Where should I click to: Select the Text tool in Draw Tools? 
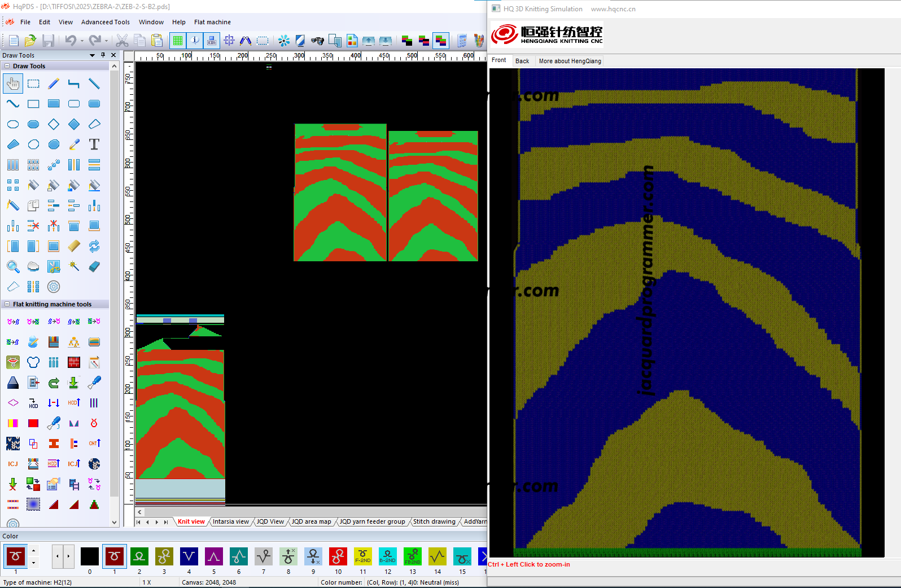pyautogui.click(x=94, y=144)
